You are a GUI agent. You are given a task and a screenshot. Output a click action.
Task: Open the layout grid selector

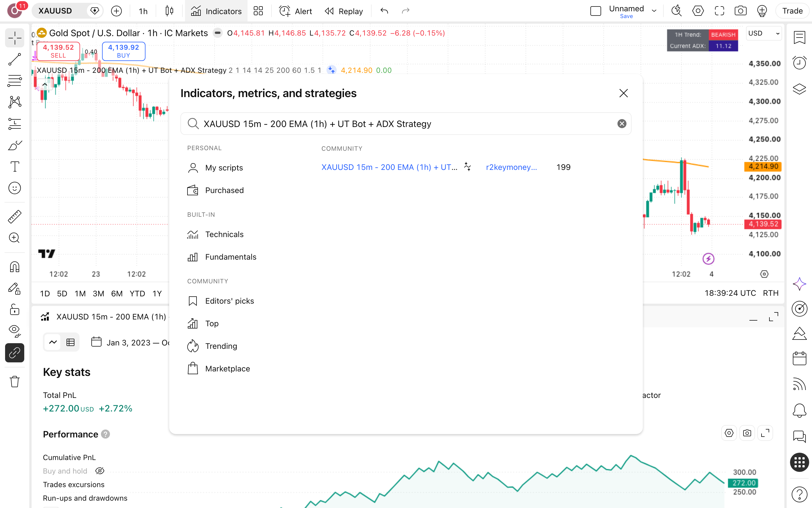[258, 11]
